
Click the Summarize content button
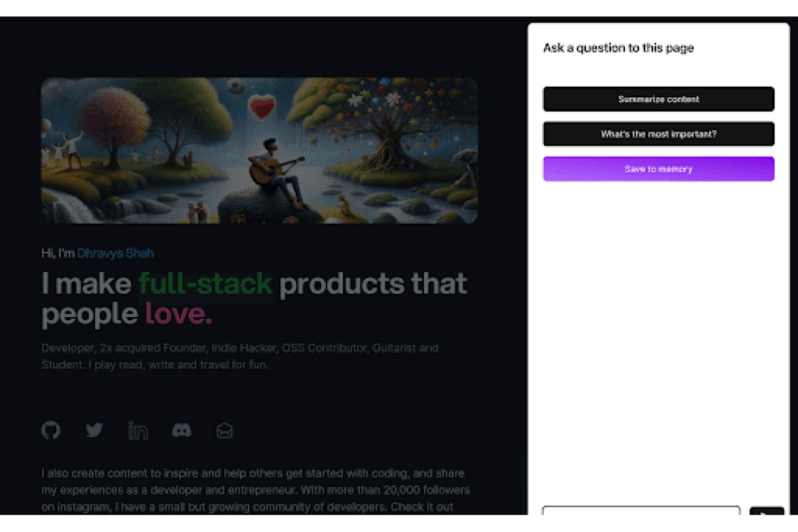click(659, 99)
